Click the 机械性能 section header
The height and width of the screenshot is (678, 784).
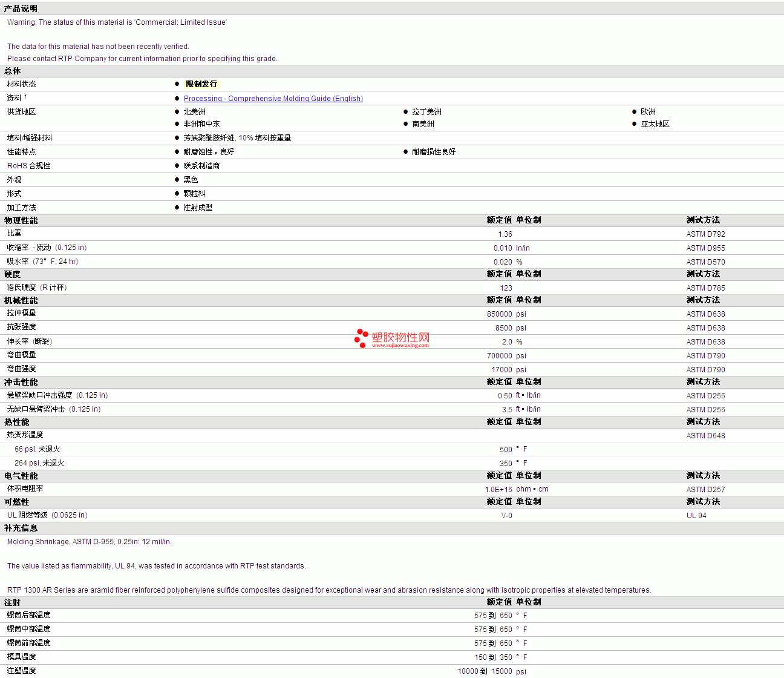(21, 300)
